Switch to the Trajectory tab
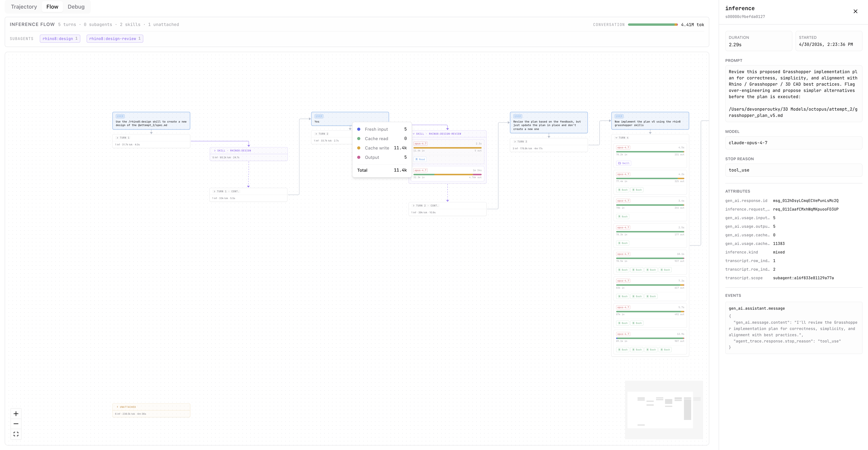This screenshot has width=868, height=450. pos(24,7)
